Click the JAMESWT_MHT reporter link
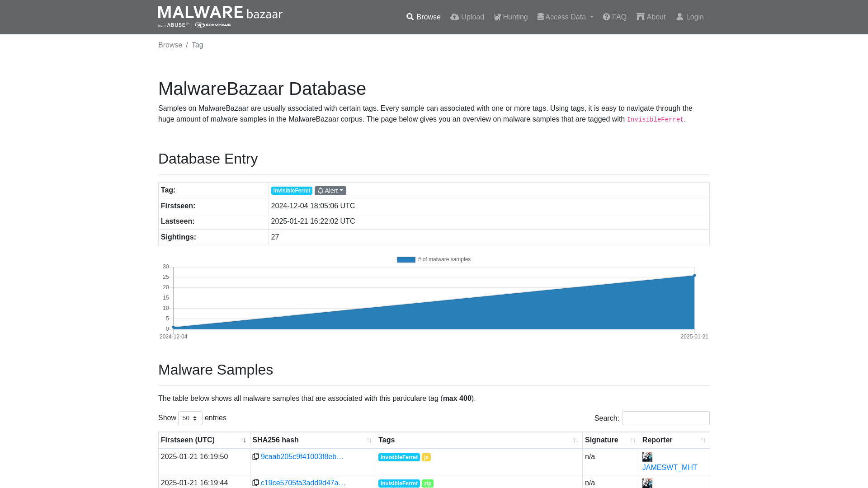Viewport: 868px width, 488px height. pos(670,467)
